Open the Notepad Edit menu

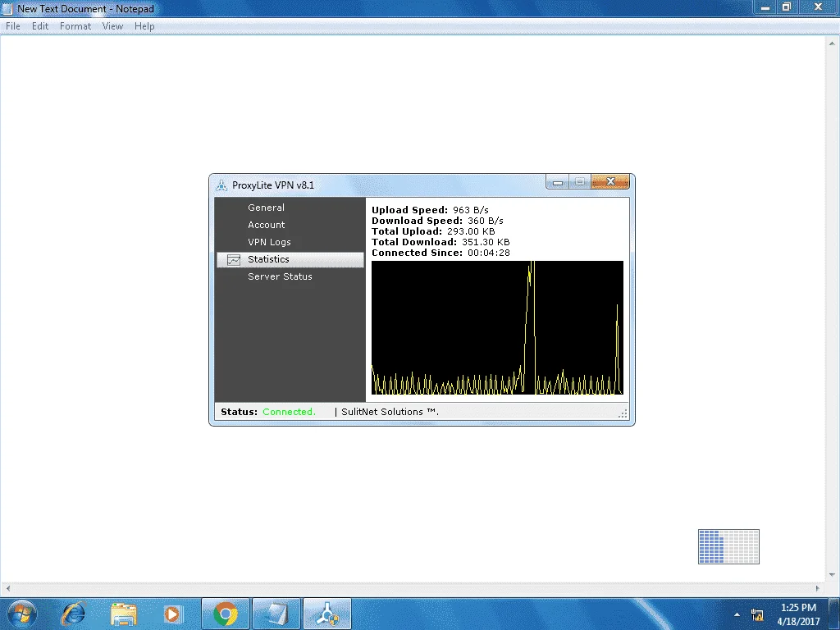tap(40, 25)
